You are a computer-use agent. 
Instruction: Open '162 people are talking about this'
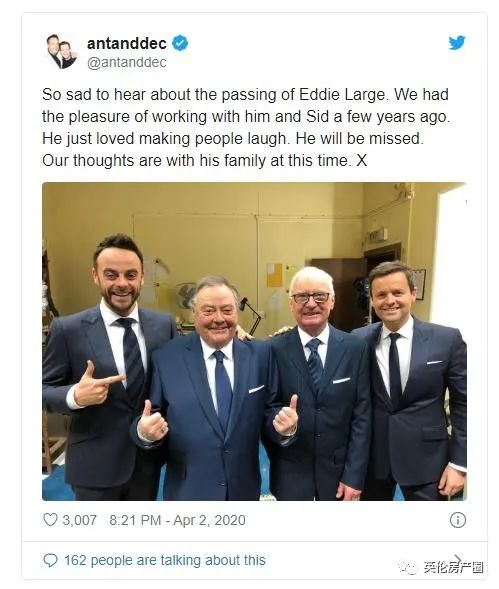coord(165,560)
